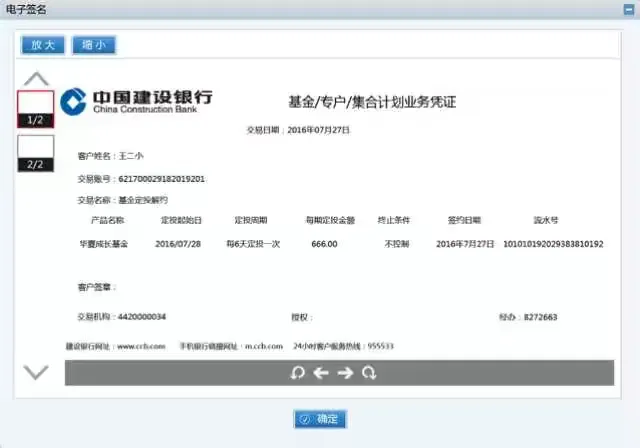Click the 客户签章 signature area

(98, 287)
